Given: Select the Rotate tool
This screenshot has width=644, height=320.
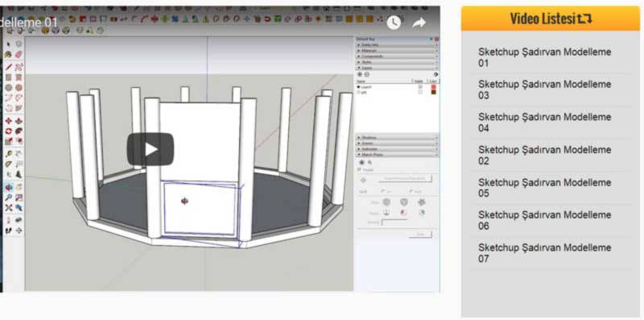Looking at the screenshot, I should pyautogui.click(x=8, y=131).
